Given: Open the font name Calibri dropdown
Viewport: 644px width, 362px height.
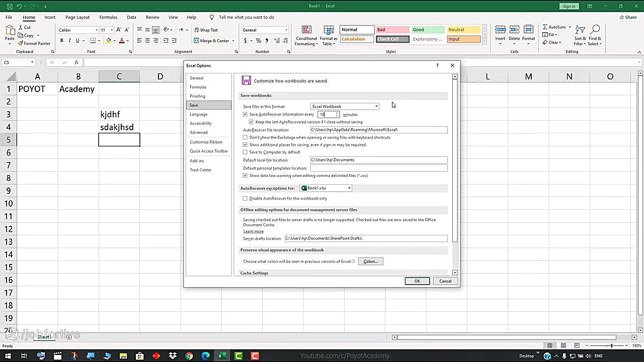Looking at the screenshot, I should tap(97, 30).
